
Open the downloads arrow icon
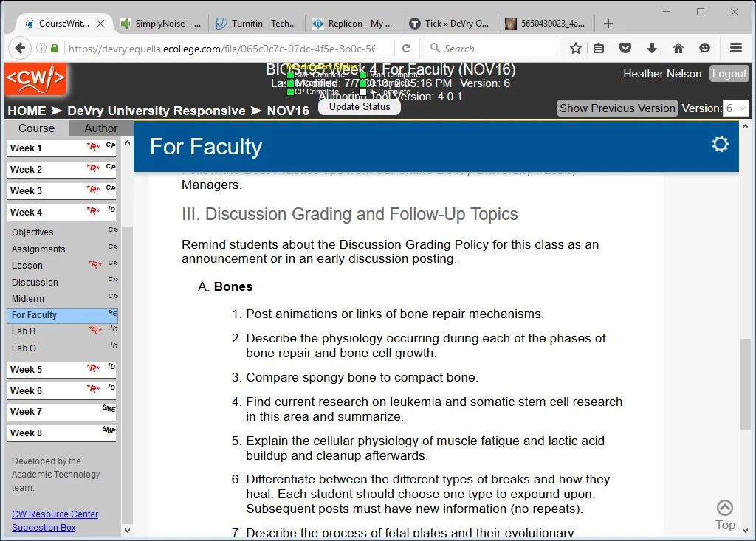coord(651,48)
